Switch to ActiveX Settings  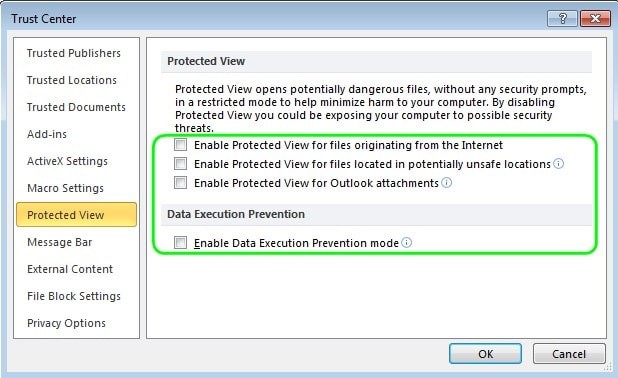(x=67, y=161)
